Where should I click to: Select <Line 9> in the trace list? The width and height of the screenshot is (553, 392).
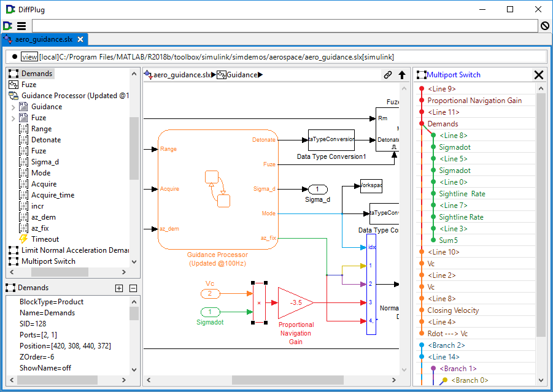[x=442, y=89]
